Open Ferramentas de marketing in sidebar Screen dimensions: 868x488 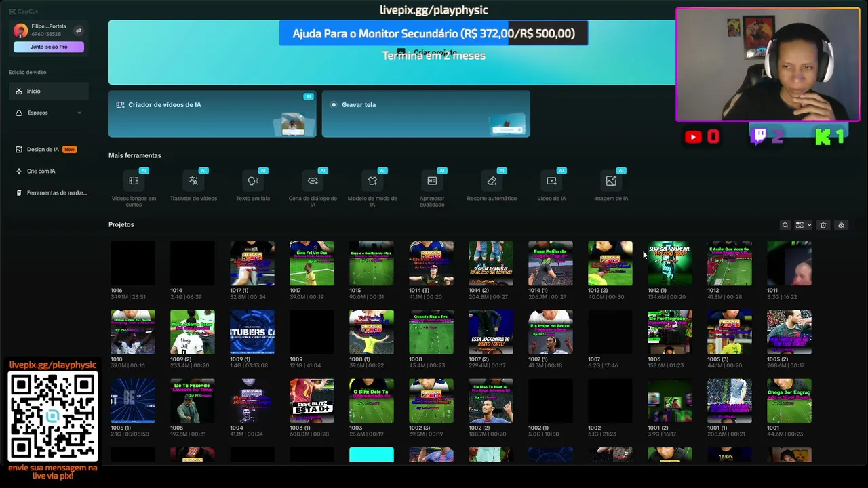pyautogui.click(x=49, y=192)
